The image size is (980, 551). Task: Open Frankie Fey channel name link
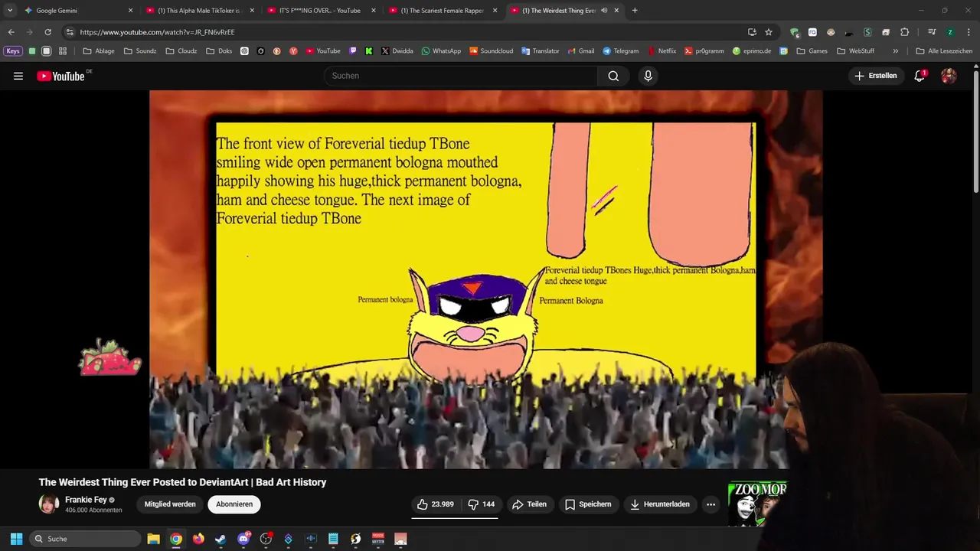(x=86, y=500)
